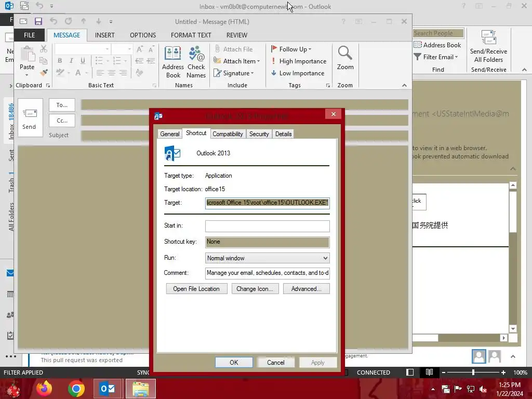Open the People navigation icon
Image resolution: width=532 pixels, height=399 pixels.
click(10, 315)
